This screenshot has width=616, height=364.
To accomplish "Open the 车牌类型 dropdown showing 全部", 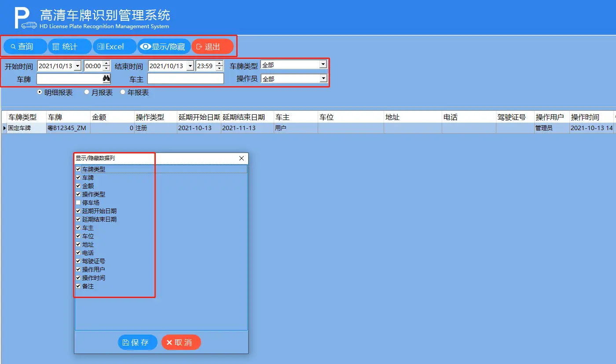I will tap(323, 64).
